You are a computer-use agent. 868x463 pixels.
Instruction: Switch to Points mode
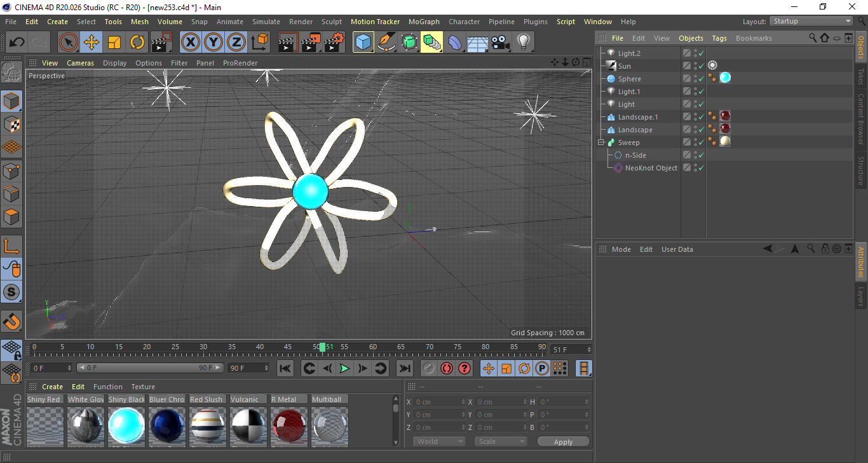11,171
